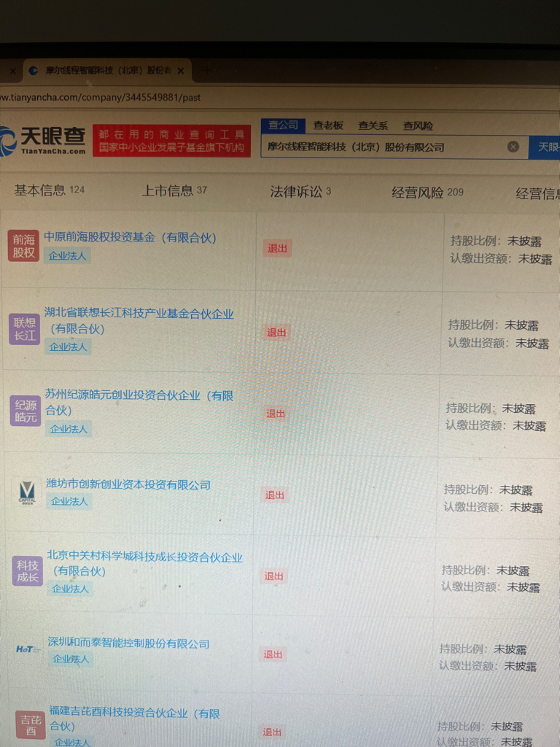Click 认缴出资额：未披露 in 苏州纪源皓元 row

point(496,425)
